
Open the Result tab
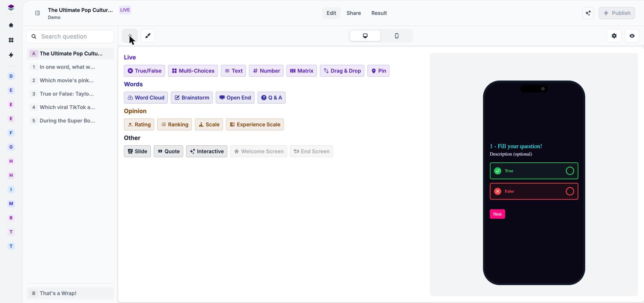[379, 13]
